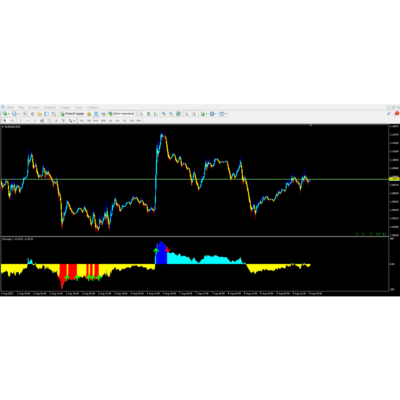
Task: Open the Файл menu
Action: 11,107
